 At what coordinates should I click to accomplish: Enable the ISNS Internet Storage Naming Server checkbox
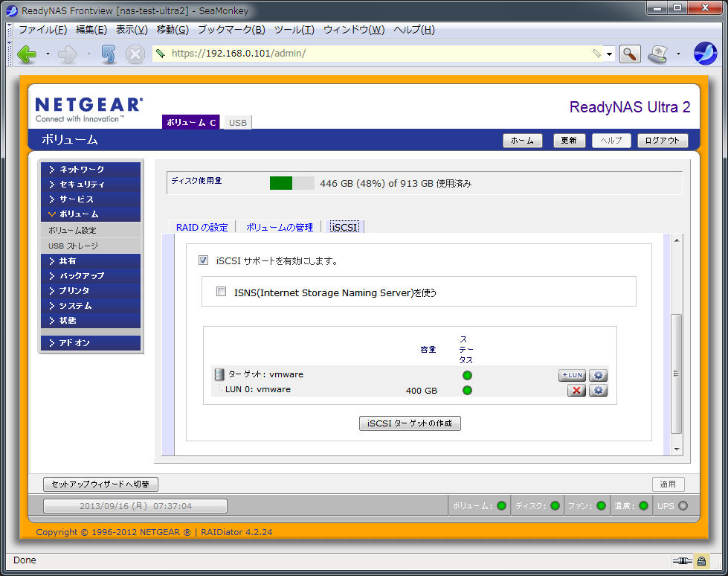point(221,292)
